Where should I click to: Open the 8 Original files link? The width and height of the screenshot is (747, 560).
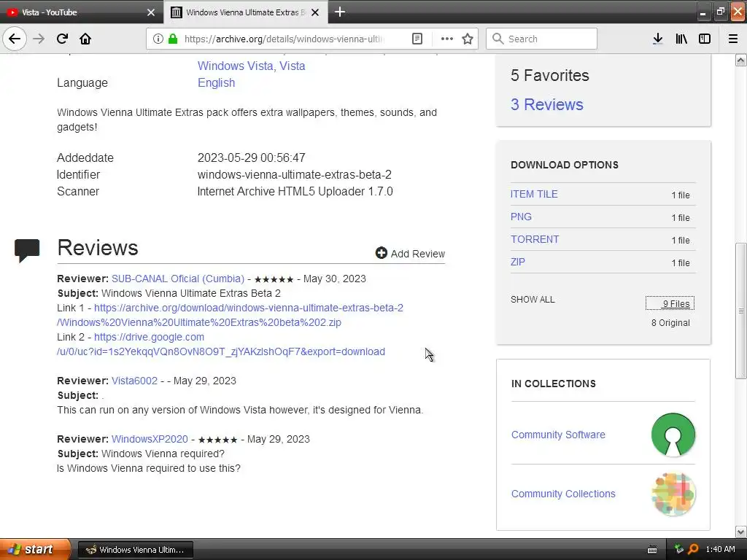pos(670,323)
